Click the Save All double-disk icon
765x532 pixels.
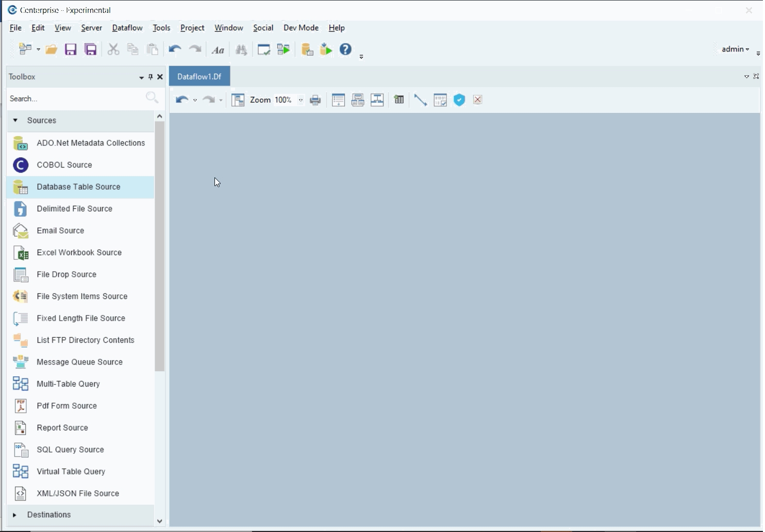click(x=91, y=49)
